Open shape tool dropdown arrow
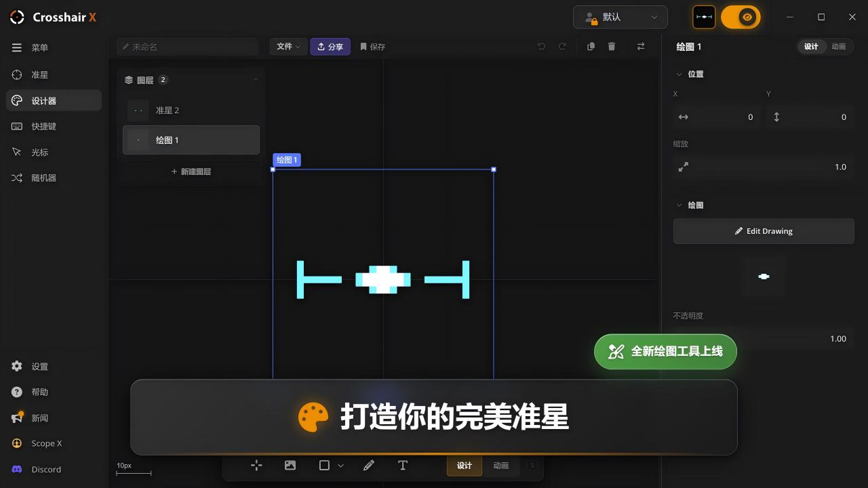868x488 pixels. click(341, 466)
